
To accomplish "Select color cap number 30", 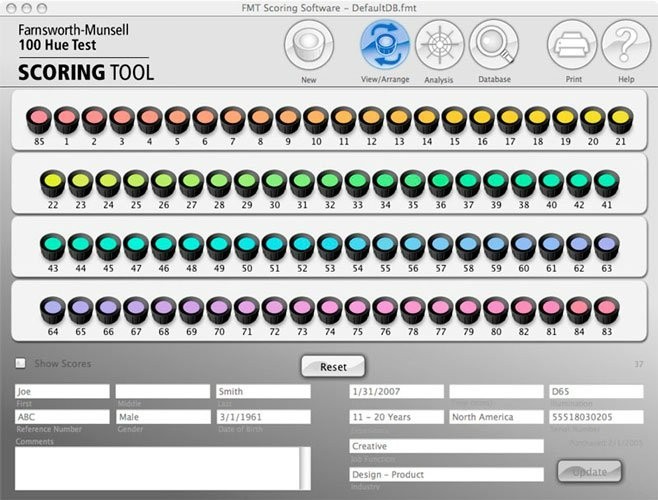I will pyautogui.click(x=274, y=183).
